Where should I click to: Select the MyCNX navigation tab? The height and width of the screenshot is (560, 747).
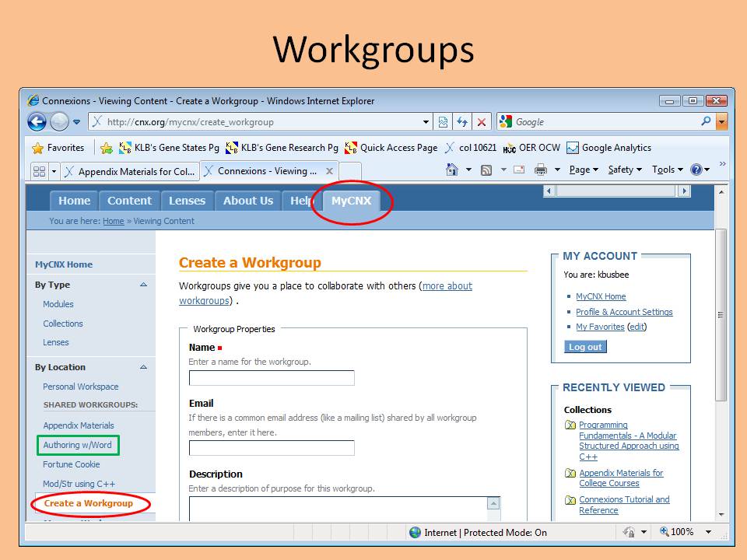point(351,201)
